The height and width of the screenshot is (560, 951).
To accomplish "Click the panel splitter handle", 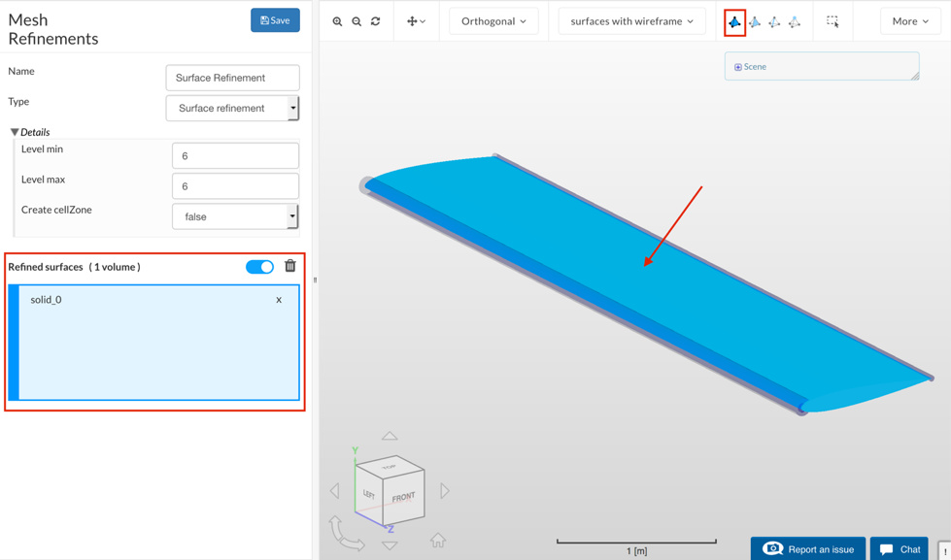I will [x=316, y=280].
